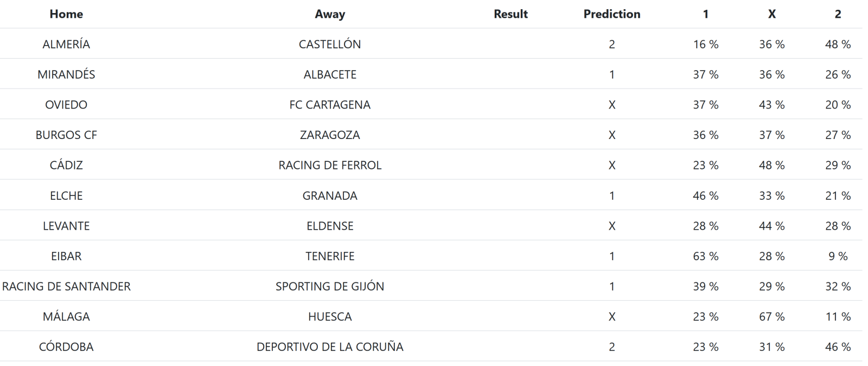Click the HUESCA away team cell

[x=330, y=317]
